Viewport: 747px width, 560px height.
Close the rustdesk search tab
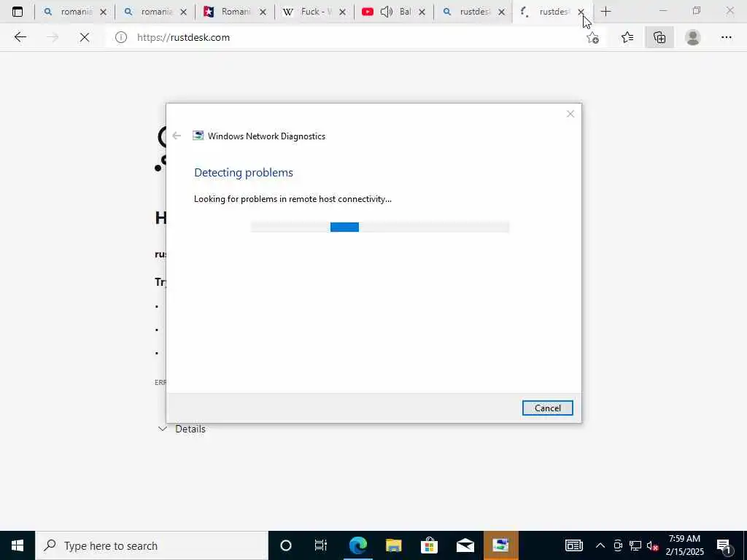[x=501, y=12]
